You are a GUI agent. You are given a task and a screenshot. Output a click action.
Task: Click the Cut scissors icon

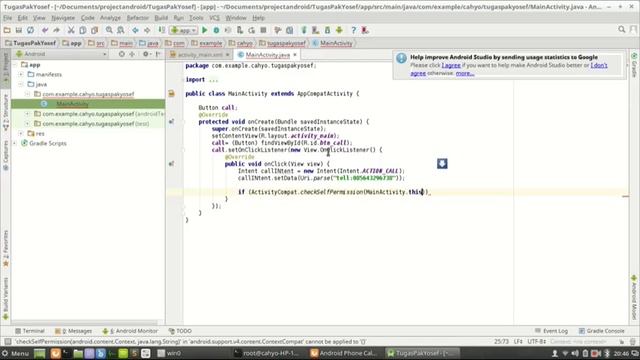click(x=71, y=30)
